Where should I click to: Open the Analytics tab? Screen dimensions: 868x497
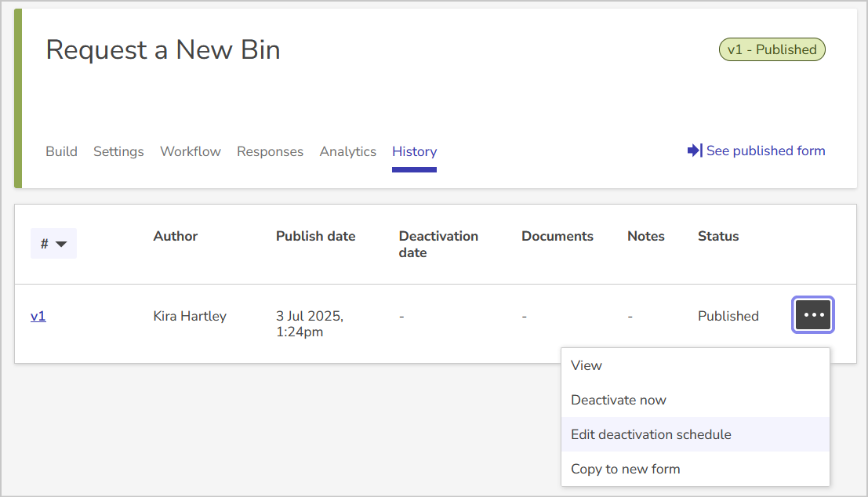tap(347, 151)
